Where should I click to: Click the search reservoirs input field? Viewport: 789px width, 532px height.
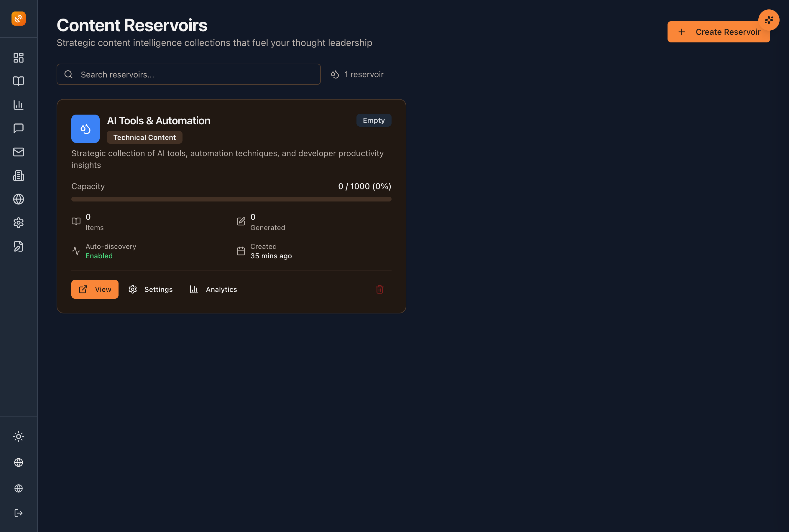189,74
